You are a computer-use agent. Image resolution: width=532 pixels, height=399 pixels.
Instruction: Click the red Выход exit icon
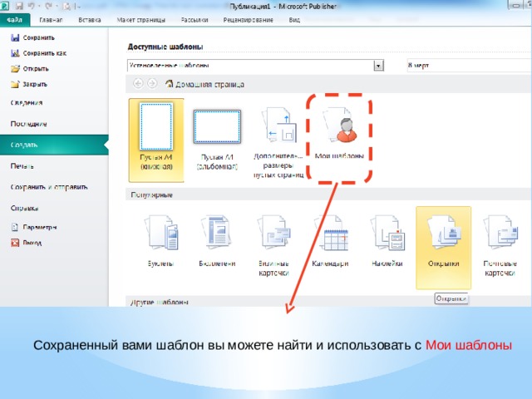[x=15, y=243]
